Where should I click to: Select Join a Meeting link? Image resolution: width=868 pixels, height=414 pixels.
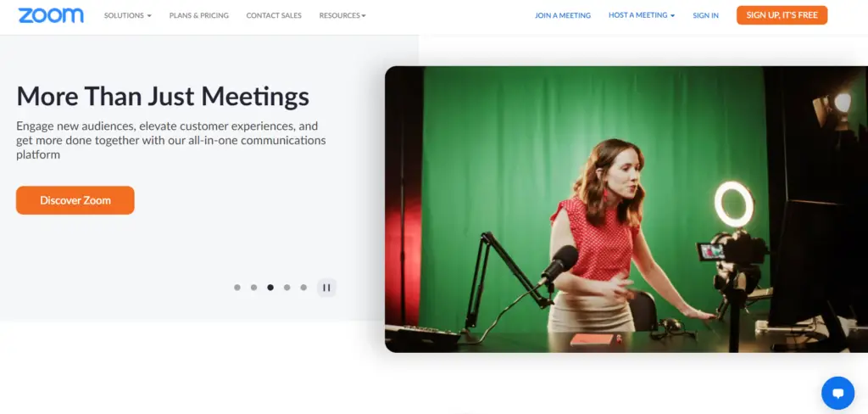point(563,15)
